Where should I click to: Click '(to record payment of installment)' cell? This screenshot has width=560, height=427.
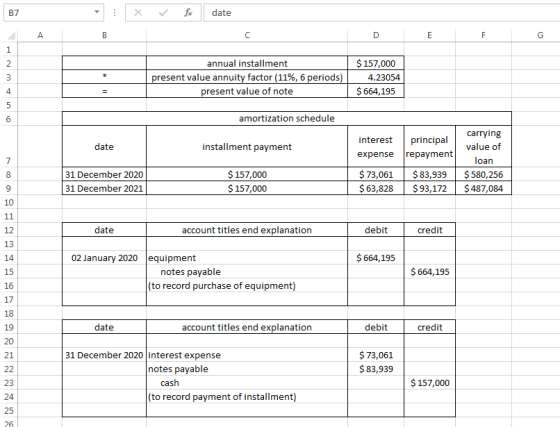tap(247, 397)
